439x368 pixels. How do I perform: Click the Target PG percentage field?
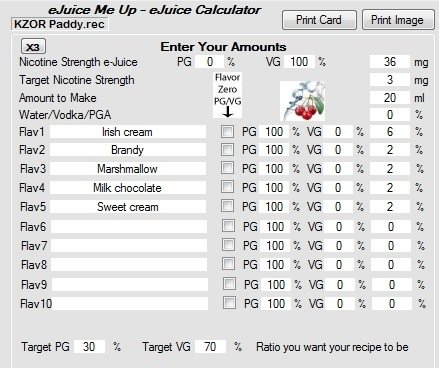pos(89,347)
